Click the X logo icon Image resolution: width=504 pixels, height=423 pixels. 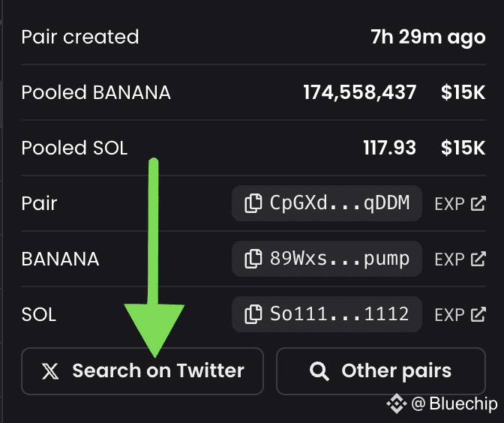coord(50,371)
